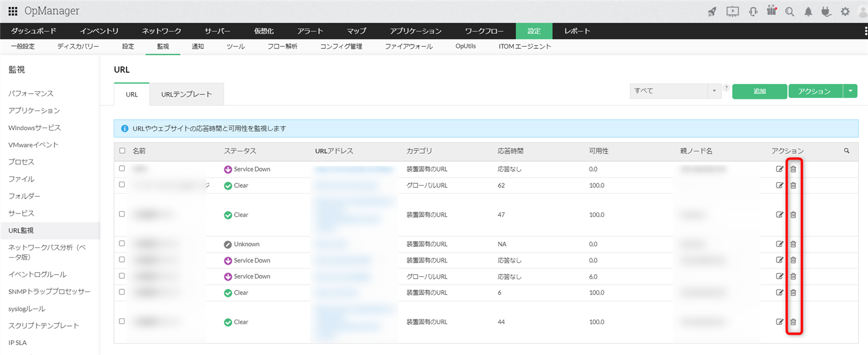Click the magnifier search icon in header
Viewport: 868px width, 355px height.
[x=789, y=11]
